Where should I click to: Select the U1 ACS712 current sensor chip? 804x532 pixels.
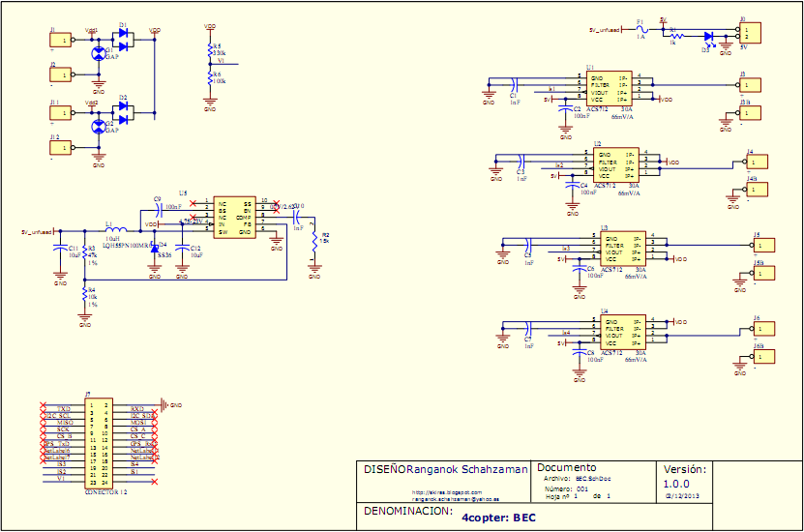pyautogui.click(x=610, y=89)
